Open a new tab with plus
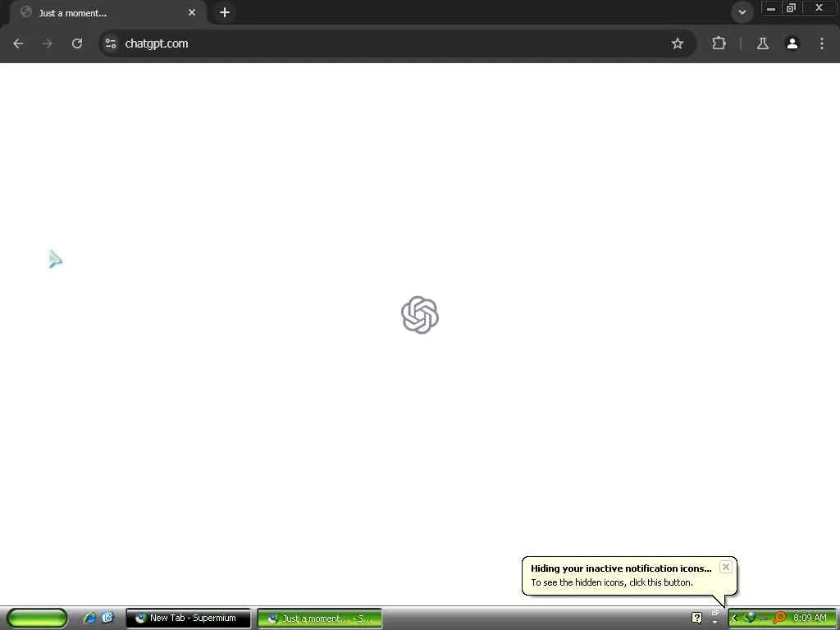 click(x=225, y=12)
